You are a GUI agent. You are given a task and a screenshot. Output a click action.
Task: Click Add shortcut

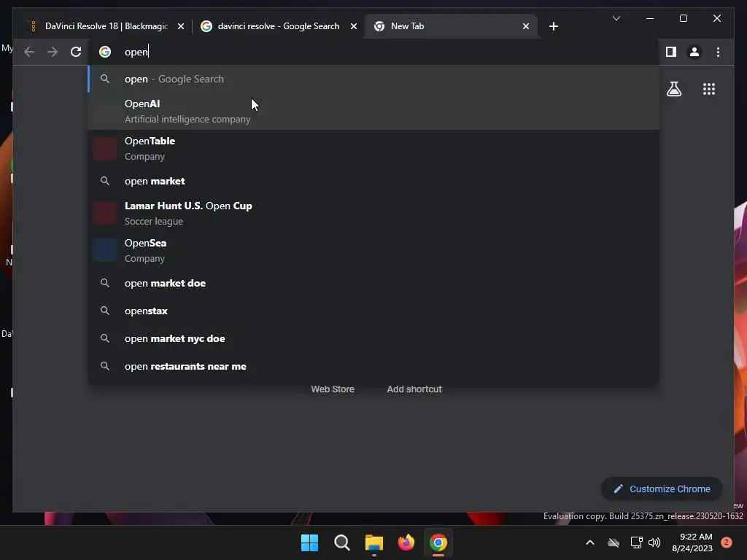[414, 389]
